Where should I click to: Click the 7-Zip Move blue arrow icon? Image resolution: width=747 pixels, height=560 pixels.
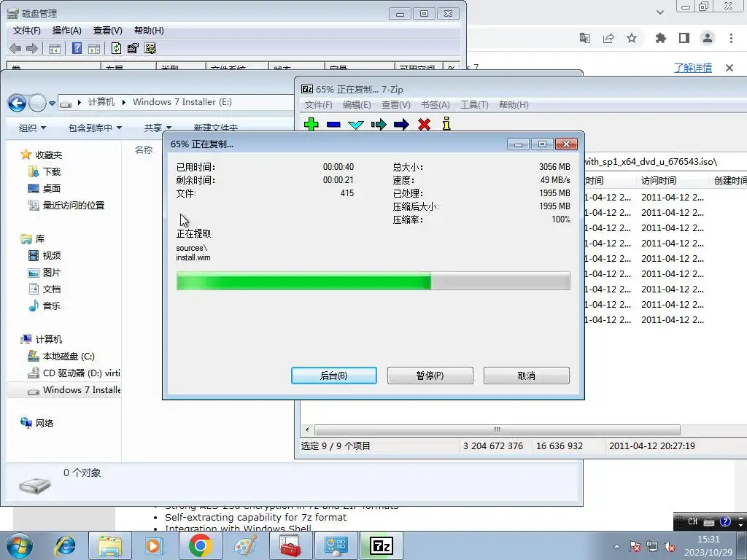tap(401, 125)
